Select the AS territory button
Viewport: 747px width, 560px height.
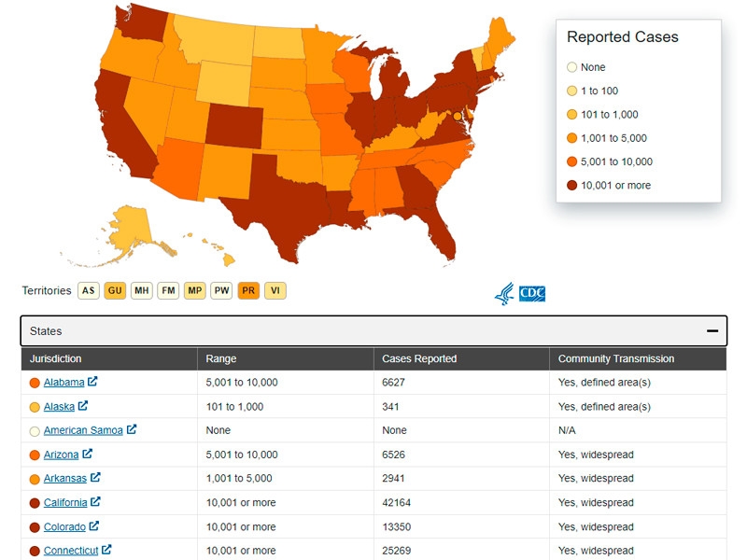89,290
